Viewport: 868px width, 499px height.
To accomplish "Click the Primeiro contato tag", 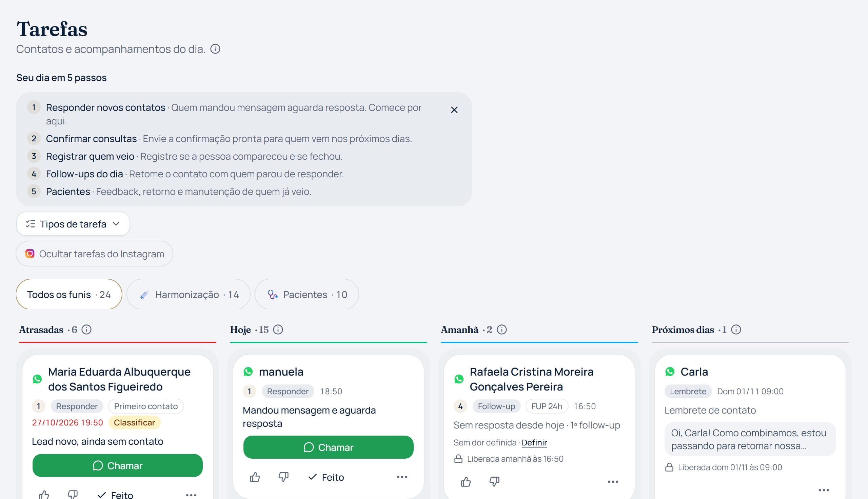I will tap(146, 406).
